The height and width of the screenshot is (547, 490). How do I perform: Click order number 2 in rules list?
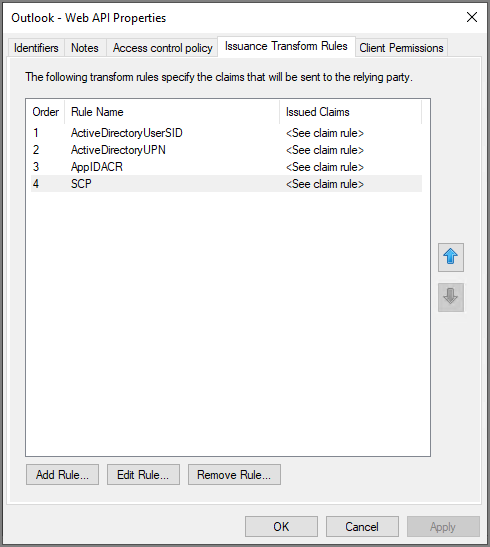(36, 150)
